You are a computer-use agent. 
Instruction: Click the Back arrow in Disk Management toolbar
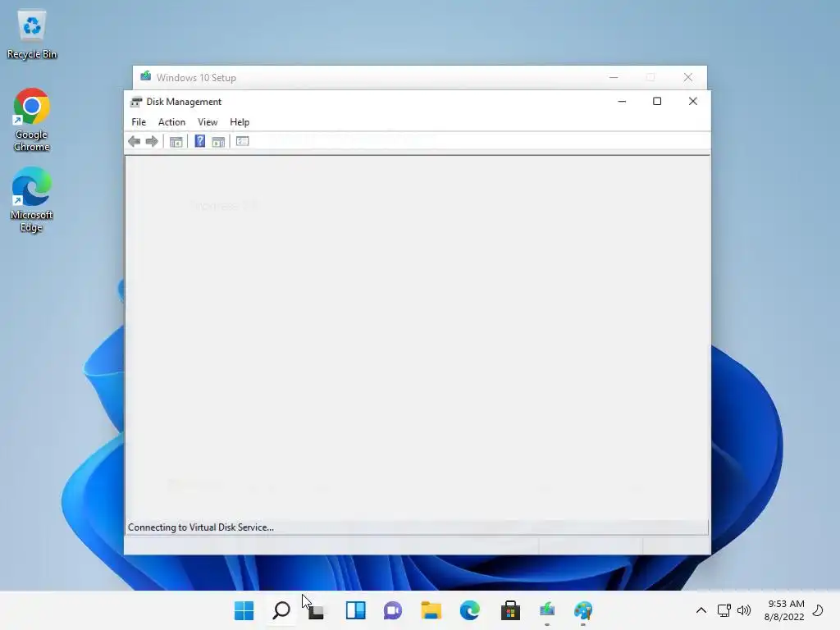[x=134, y=141]
